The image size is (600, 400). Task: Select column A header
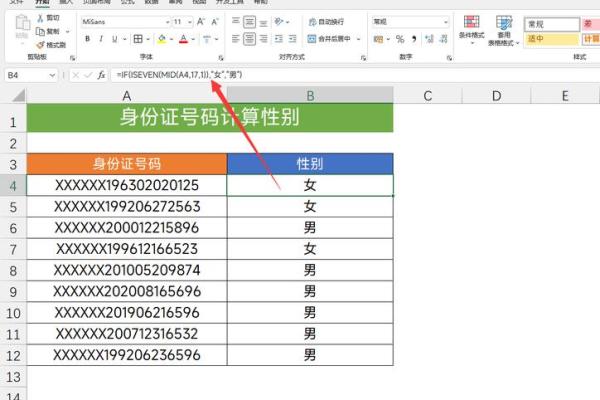pos(127,96)
